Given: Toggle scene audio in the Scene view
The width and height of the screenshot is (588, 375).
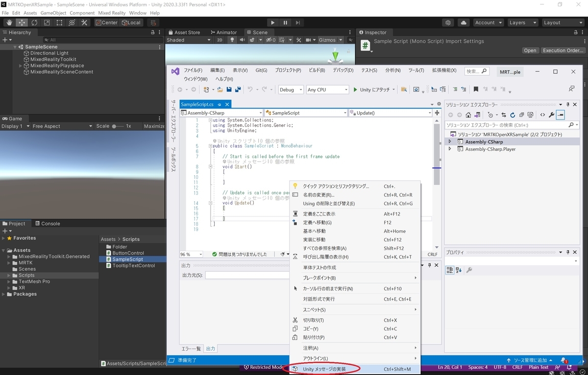Looking at the screenshot, I should point(242,40).
